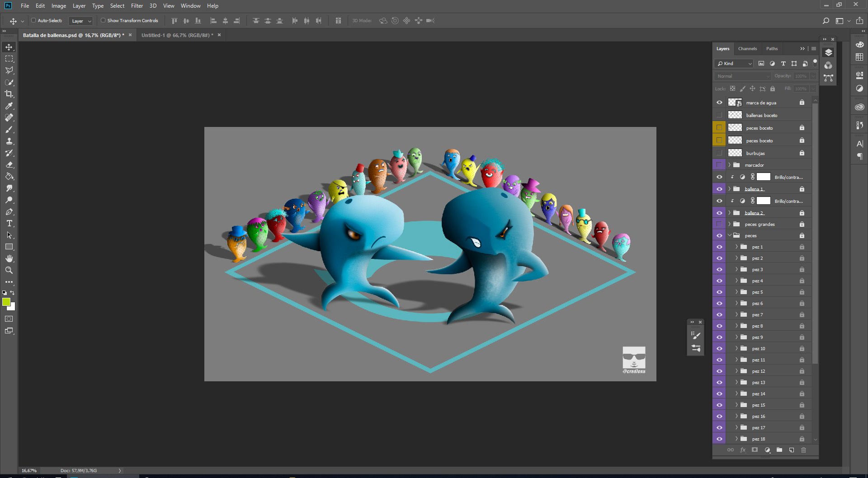Enable Show Transform Controls checkbox
868x478 pixels.
tap(103, 20)
